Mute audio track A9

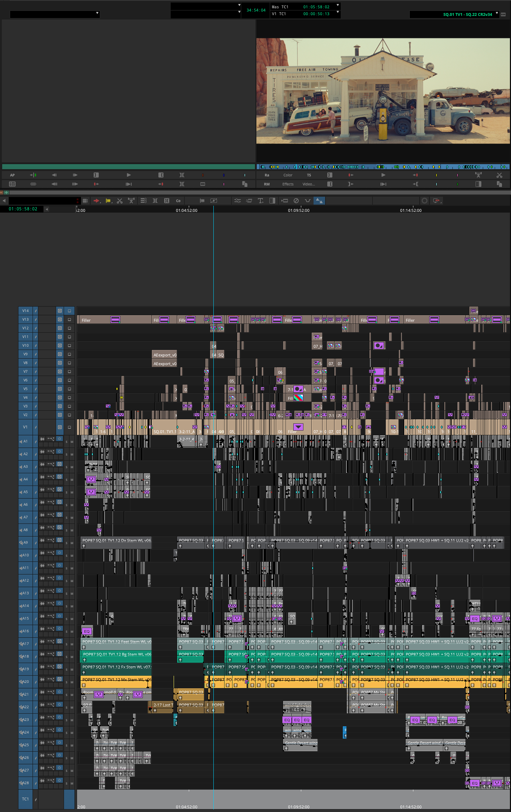72,543
